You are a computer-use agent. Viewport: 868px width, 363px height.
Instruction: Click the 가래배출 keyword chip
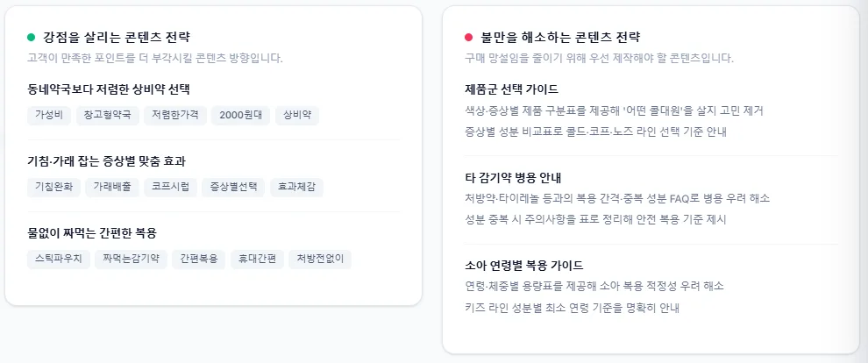[x=112, y=187]
